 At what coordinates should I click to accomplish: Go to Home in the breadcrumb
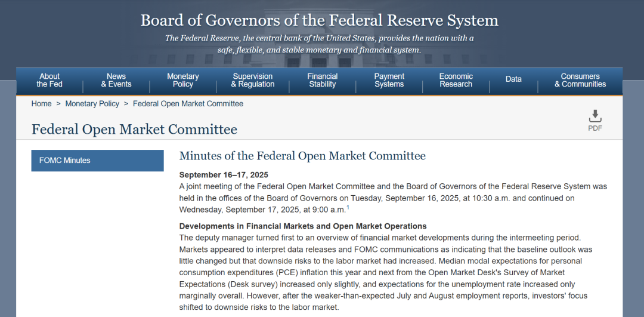pyautogui.click(x=42, y=104)
